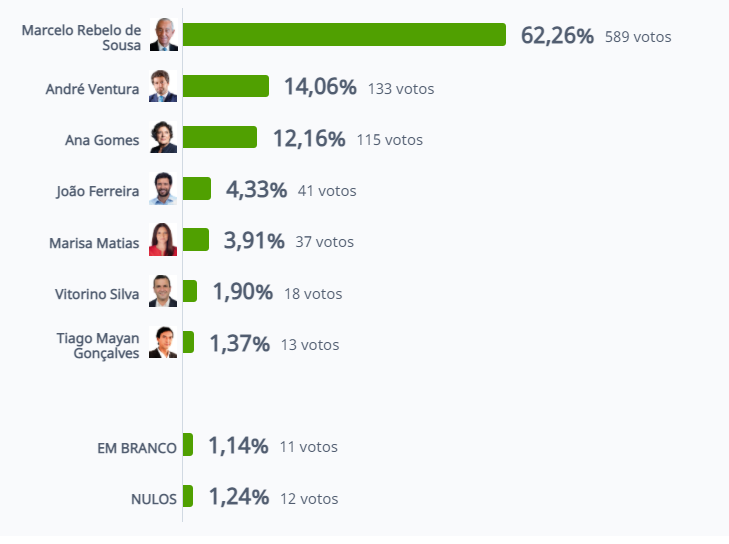
Task: Select the 62,26% green result bar
Action: [x=344, y=34]
